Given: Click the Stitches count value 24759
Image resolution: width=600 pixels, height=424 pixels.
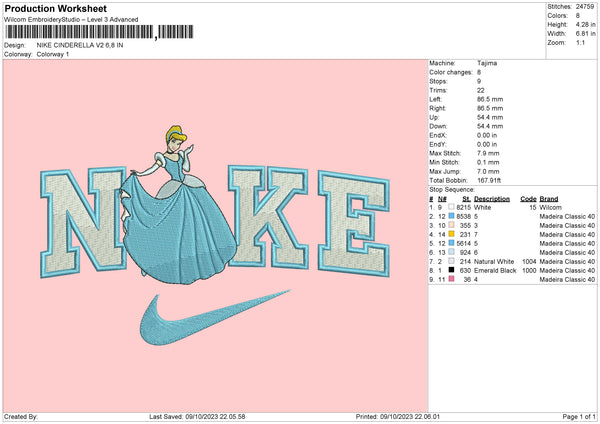Looking at the screenshot, I should [x=585, y=7].
